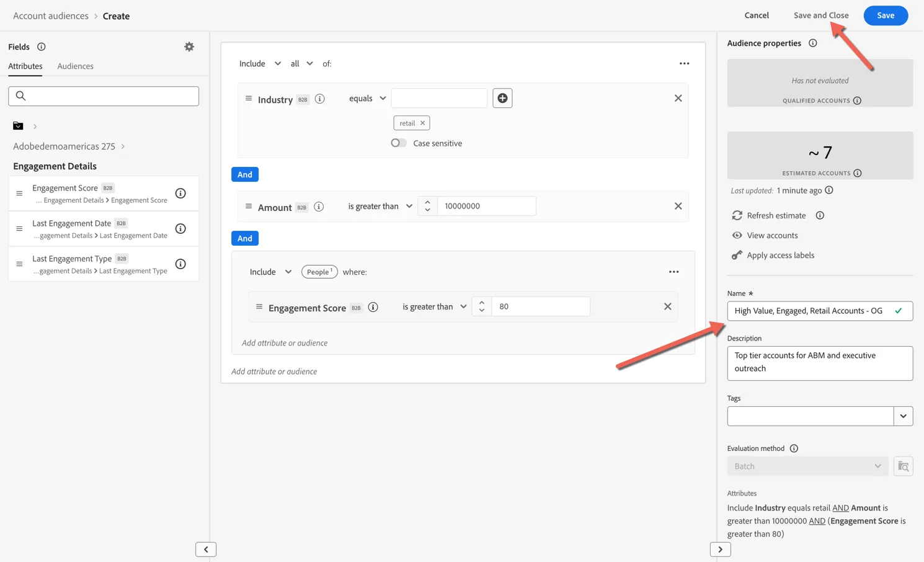Click the Last updated info icon

829,190
